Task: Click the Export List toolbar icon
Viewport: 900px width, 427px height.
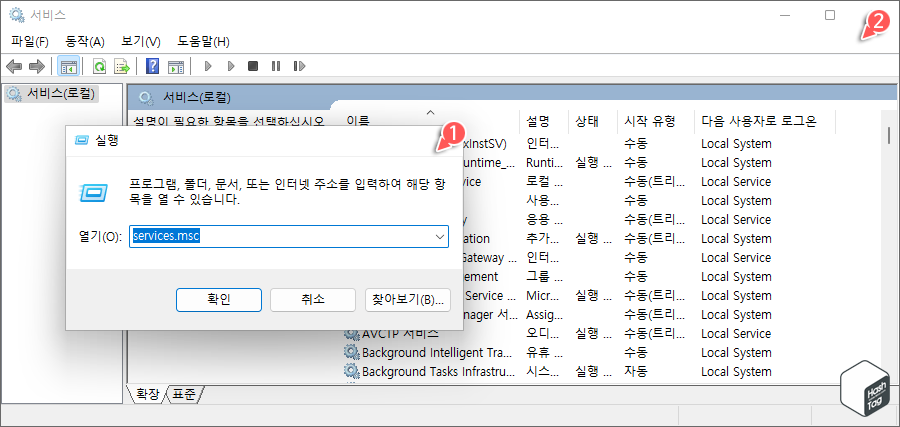Action: pos(122,67)
